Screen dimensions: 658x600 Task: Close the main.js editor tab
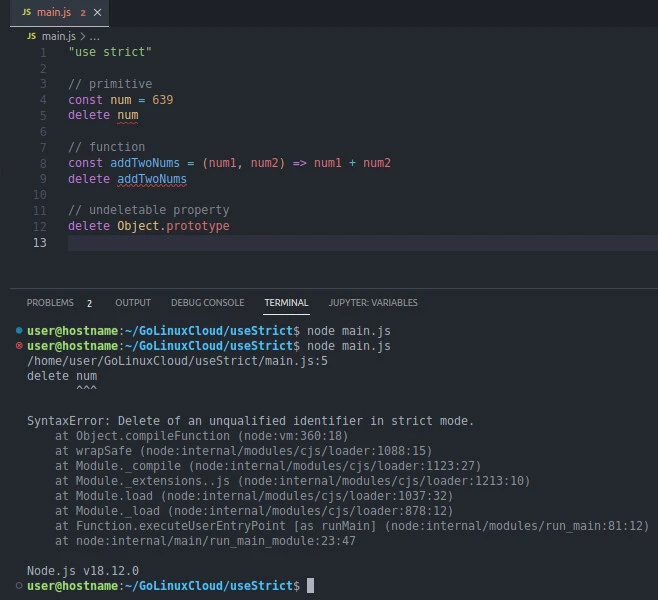[97, 13]
